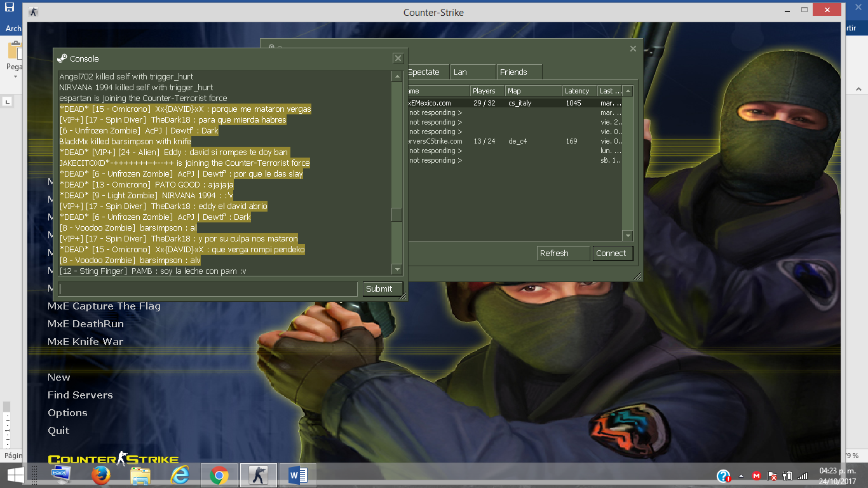
Task: Close the server browser dialog
Action: (x=633, y=49)
